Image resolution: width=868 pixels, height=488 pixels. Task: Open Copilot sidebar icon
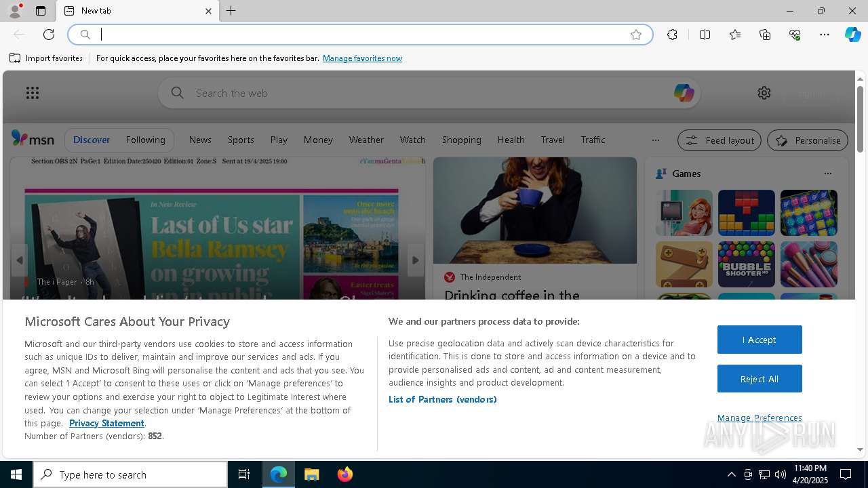pyautogui.click(x=852, y=35)
